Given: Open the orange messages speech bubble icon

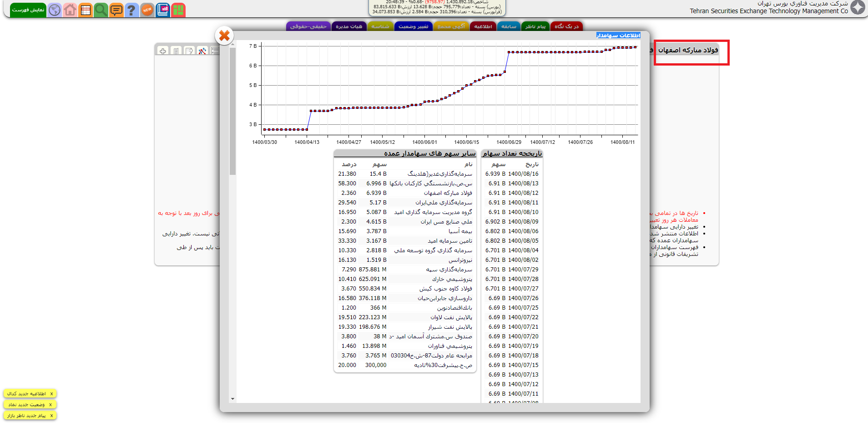Looking at the screenshot, I should pos(116,10).
